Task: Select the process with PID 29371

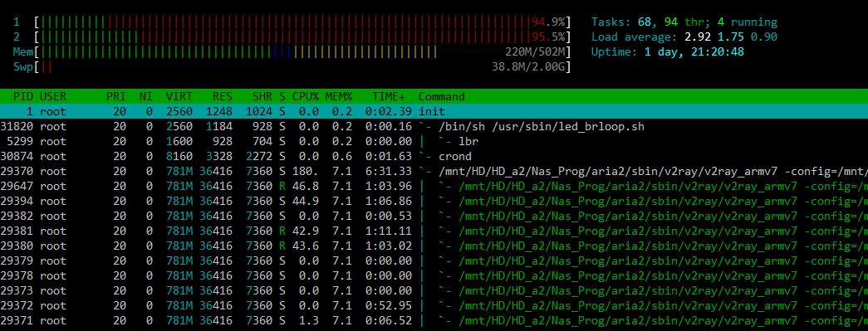Action: [434, 320]
